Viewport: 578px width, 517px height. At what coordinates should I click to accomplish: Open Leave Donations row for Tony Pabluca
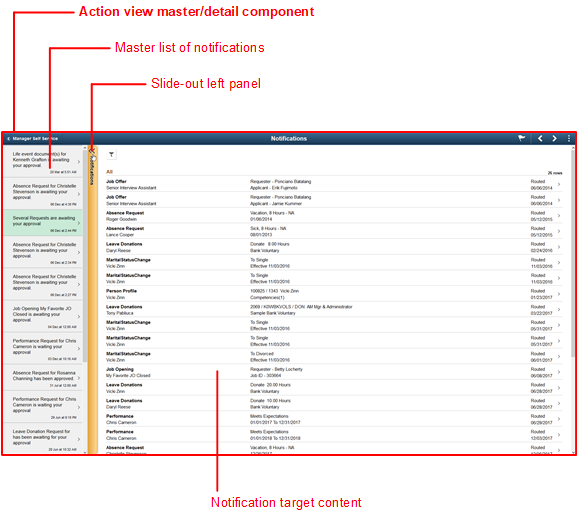click(x=334, y=310)
